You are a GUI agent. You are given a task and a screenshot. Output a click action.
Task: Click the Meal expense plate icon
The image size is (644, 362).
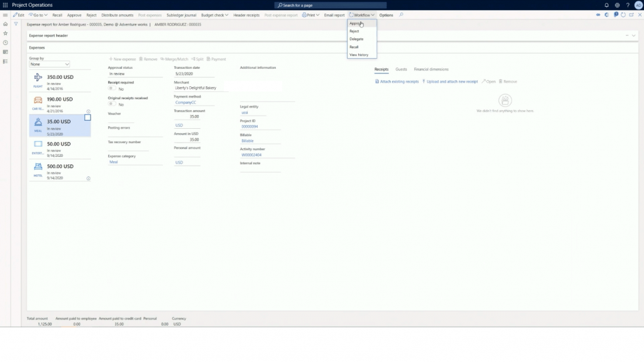coord(38,121)
